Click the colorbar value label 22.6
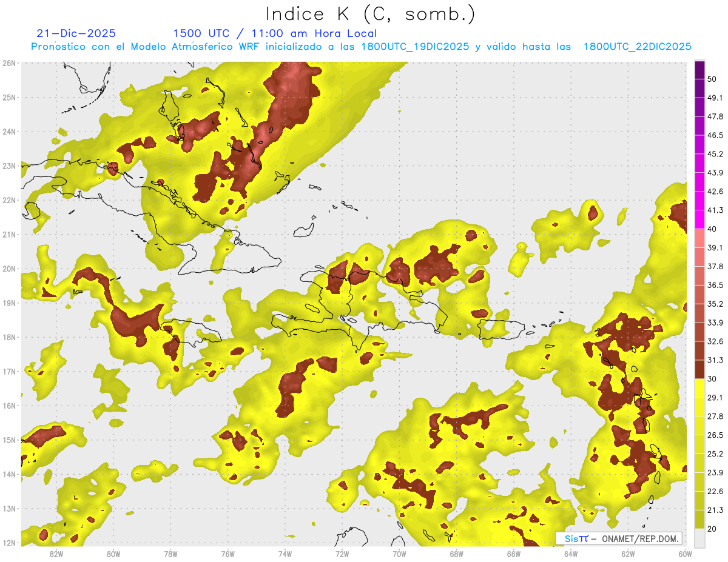 pyautogui.click(x=715, y=492)
